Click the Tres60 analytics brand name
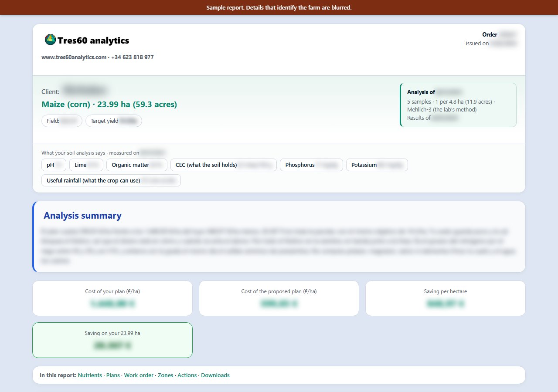The image size is (558, 392). tap(93, 41)
